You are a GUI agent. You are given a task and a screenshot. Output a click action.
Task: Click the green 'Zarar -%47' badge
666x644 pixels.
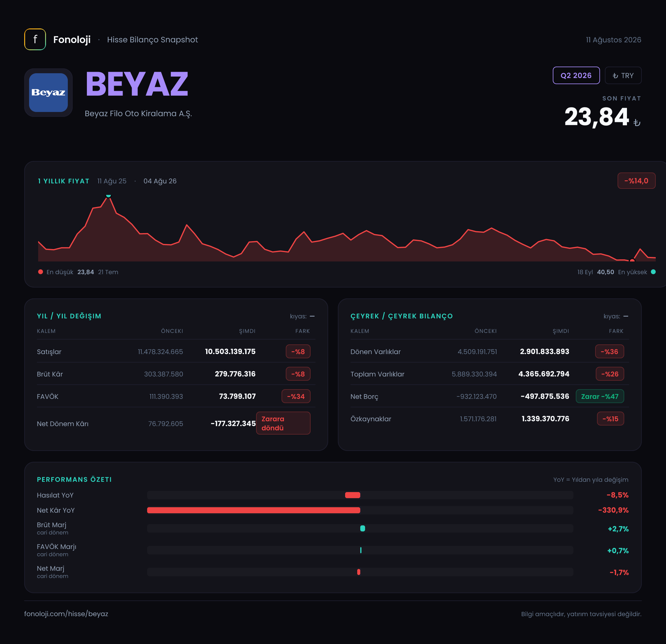coord(600,396)
